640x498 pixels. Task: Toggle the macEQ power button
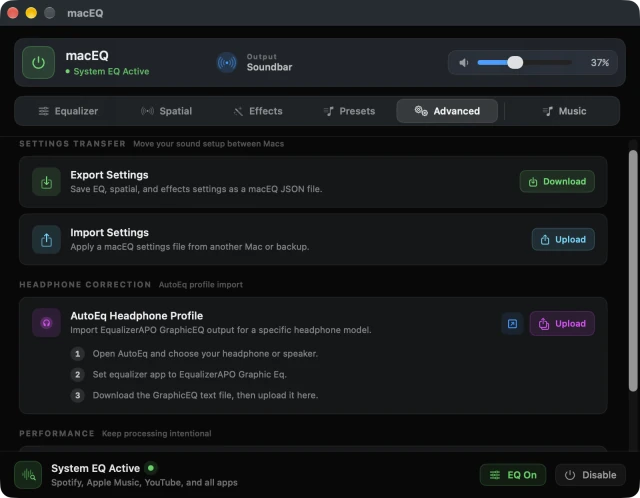tap(38, 62)
